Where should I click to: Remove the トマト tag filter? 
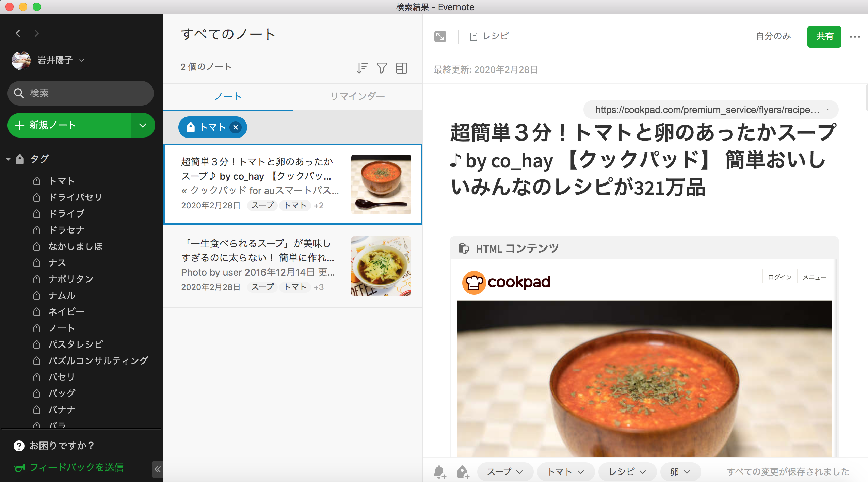236,127
